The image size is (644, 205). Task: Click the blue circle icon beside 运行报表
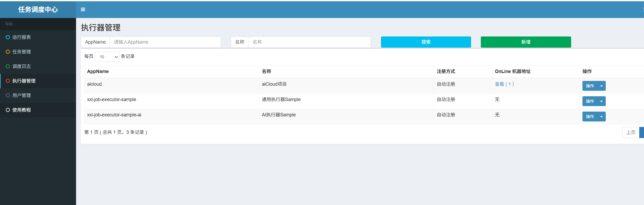(8, 37)
